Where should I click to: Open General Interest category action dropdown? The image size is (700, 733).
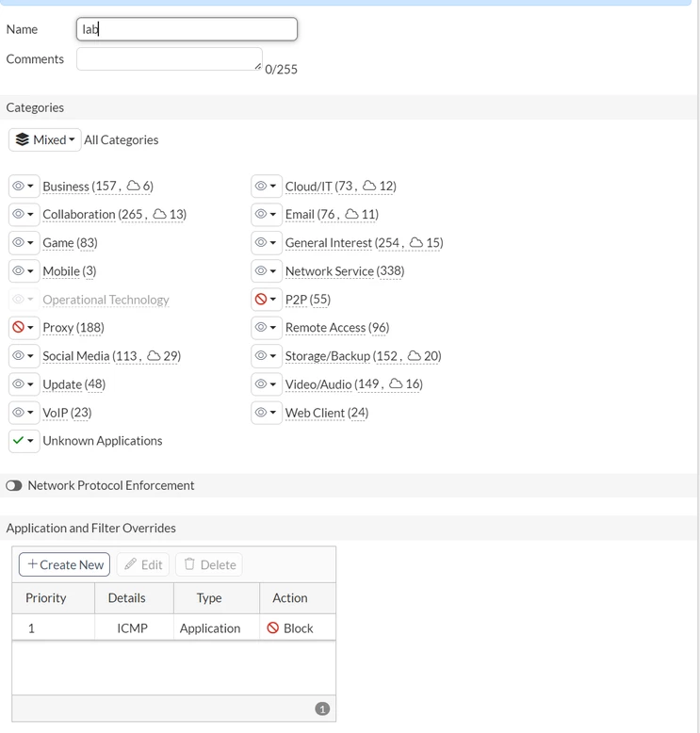[267, 243]
